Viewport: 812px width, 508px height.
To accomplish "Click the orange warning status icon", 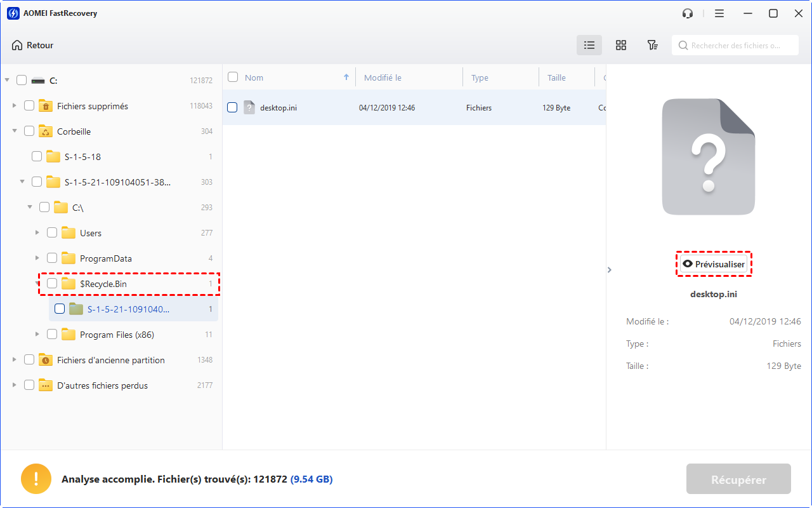I will coord(36,479).
